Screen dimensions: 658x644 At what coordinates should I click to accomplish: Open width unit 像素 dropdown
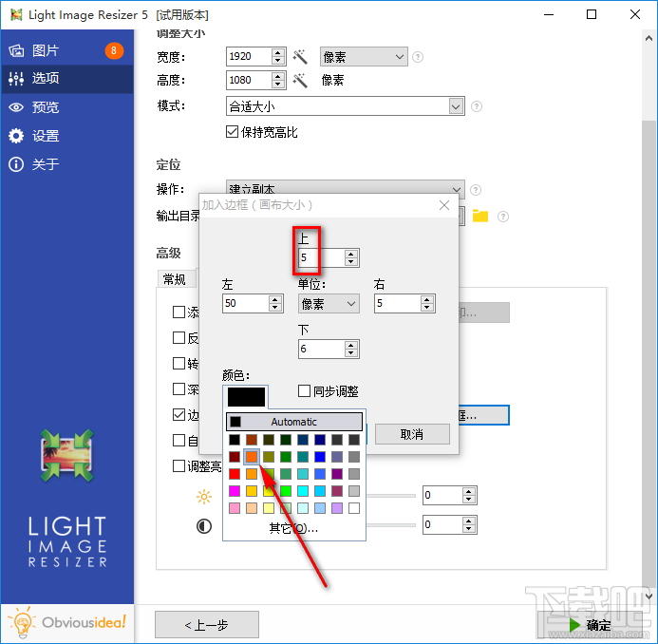(x=364, y=57)
